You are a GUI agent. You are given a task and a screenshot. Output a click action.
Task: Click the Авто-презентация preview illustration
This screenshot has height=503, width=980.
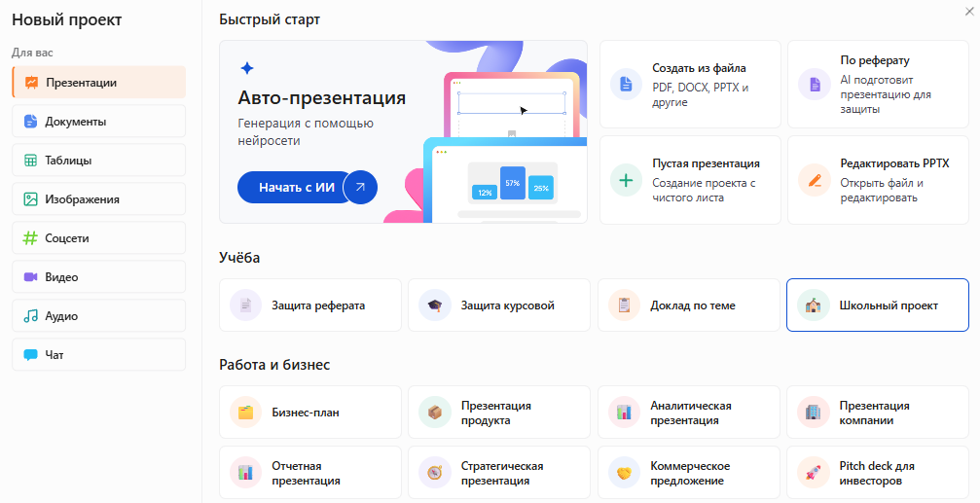485,132
